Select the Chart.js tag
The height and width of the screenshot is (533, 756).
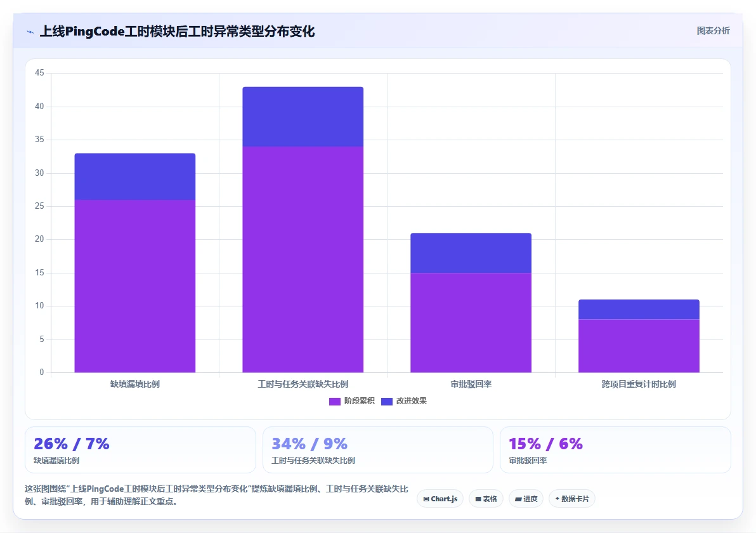440,499
